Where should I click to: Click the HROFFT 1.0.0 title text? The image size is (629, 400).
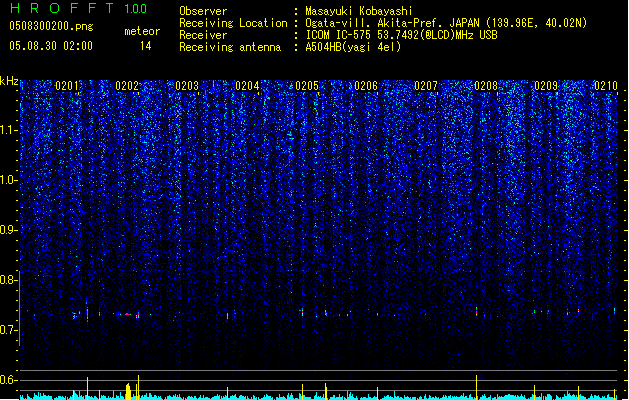point(78,8)
